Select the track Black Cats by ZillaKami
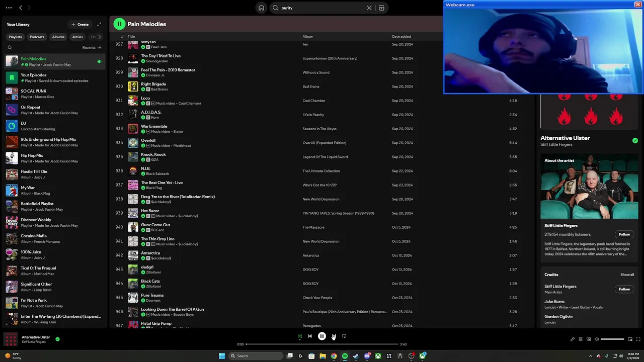Viewport: 644px width, 362px height. tap(322, 284)
